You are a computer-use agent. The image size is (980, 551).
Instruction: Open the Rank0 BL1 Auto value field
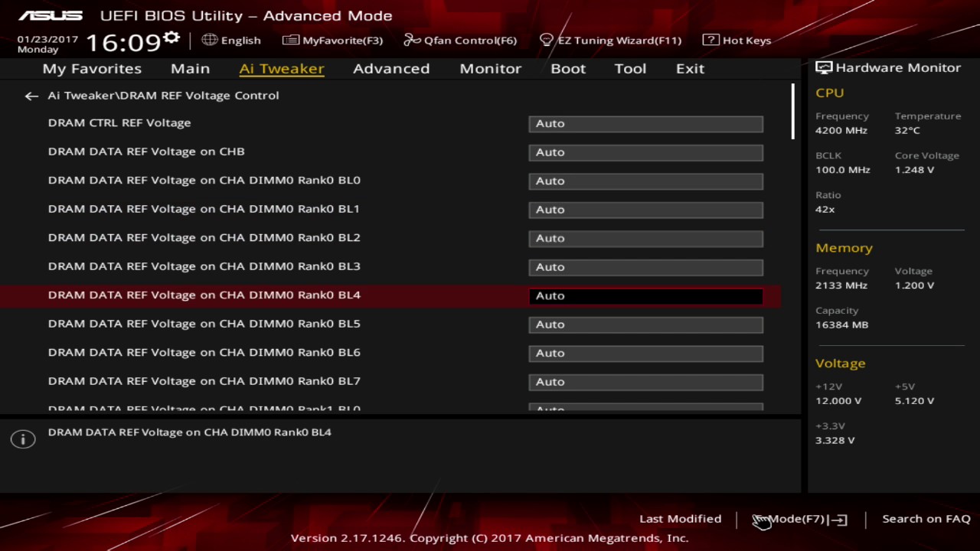pos(645,210)
